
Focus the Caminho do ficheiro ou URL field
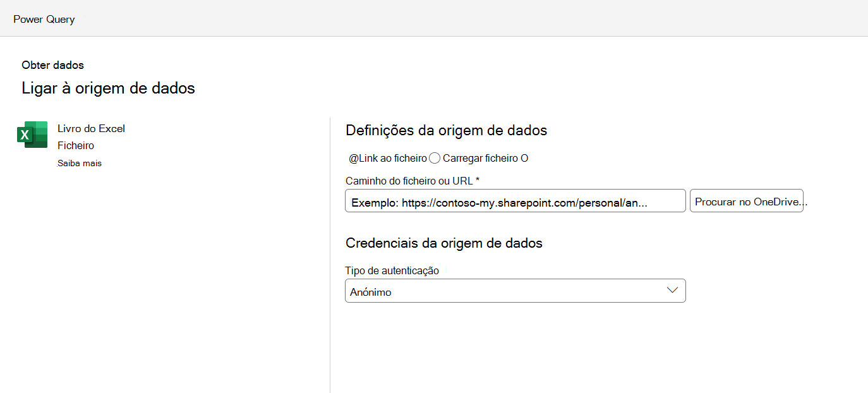pyautogui.click(x=515, y=200)
